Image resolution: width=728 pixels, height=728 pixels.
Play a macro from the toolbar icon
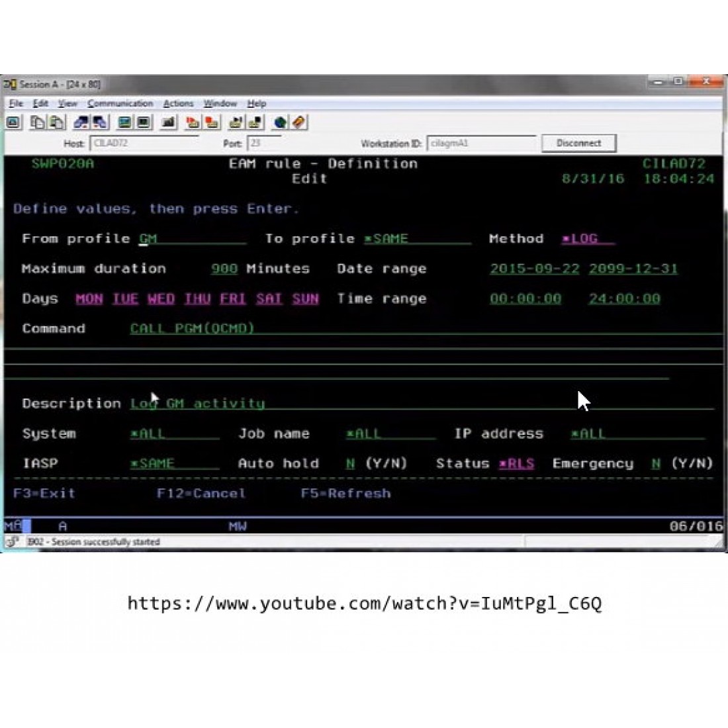pos(236,122)
